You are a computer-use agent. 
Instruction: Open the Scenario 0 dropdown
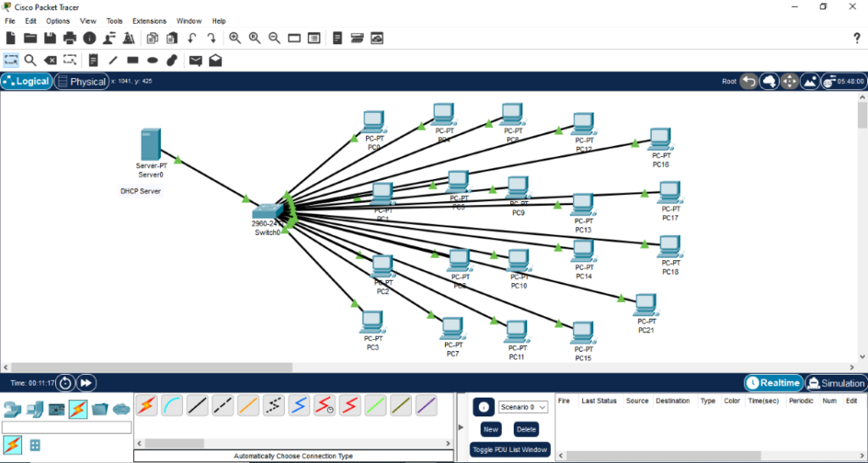coord(522,406)
